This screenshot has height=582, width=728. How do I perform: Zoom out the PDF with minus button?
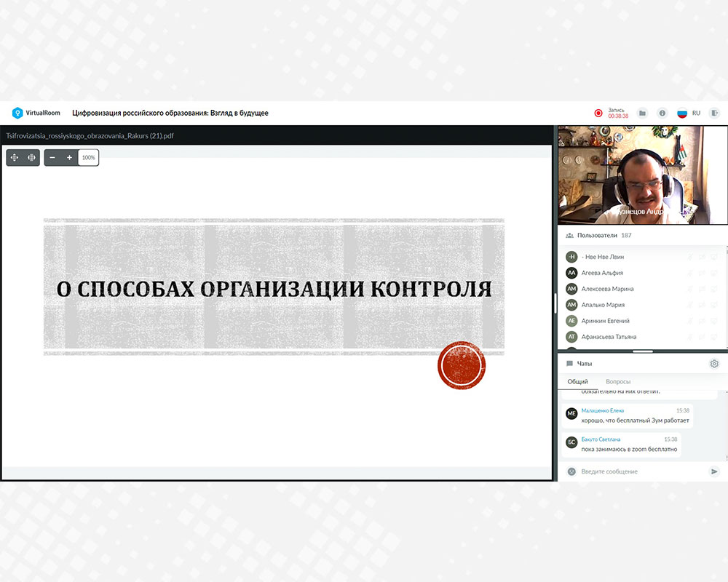(x=52, y=157)
